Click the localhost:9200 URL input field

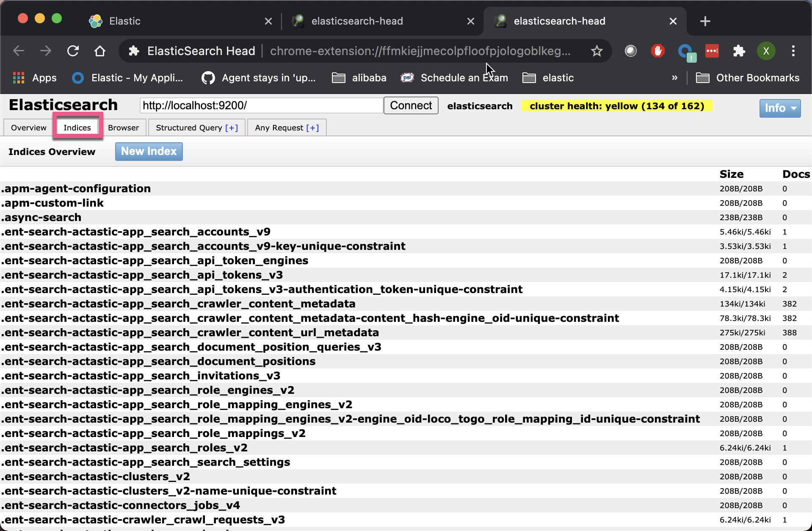[261, 105]
